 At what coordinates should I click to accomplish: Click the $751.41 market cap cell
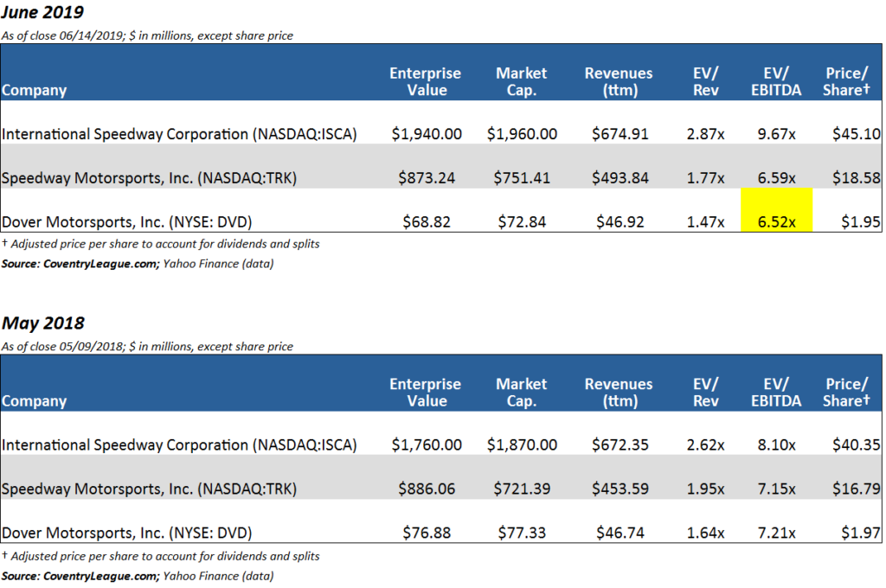point(522,178)
